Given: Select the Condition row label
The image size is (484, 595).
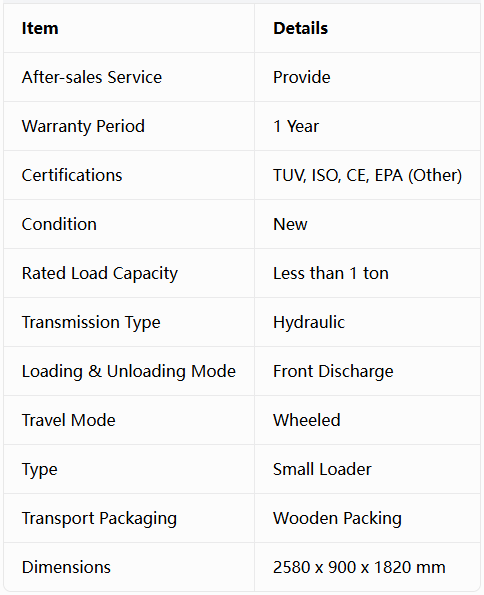Looking at the screenshot, I should point(59,224).
